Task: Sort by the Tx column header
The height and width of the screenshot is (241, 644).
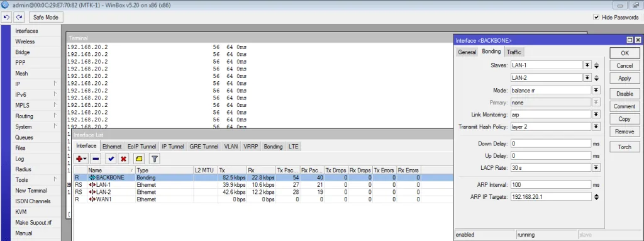Action: tap(232, 171)
